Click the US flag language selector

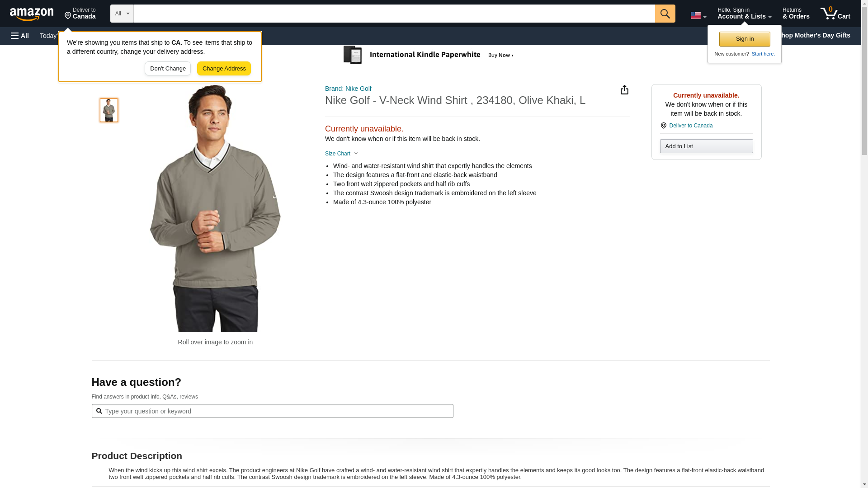(698, 15)
